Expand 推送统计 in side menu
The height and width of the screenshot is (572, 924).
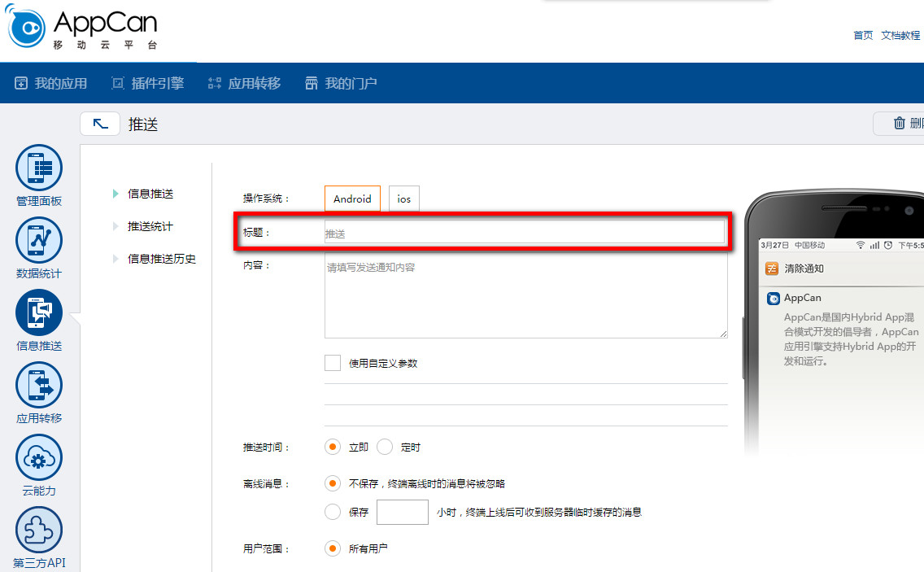pos(150,226)
